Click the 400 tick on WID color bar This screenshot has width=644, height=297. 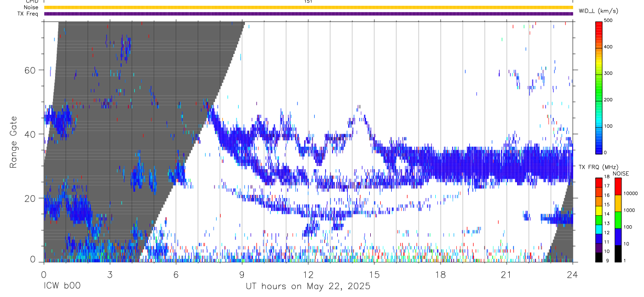pyautogui.click(x=609, y=47)
